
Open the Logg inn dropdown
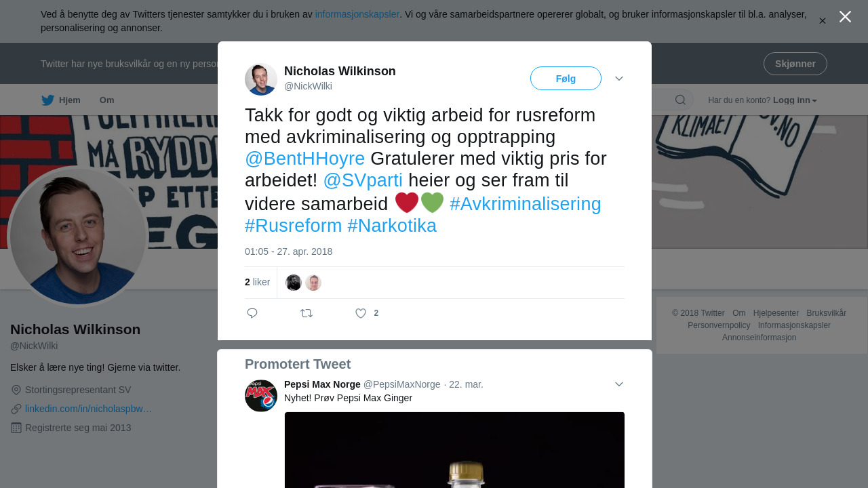pos(795,100)
